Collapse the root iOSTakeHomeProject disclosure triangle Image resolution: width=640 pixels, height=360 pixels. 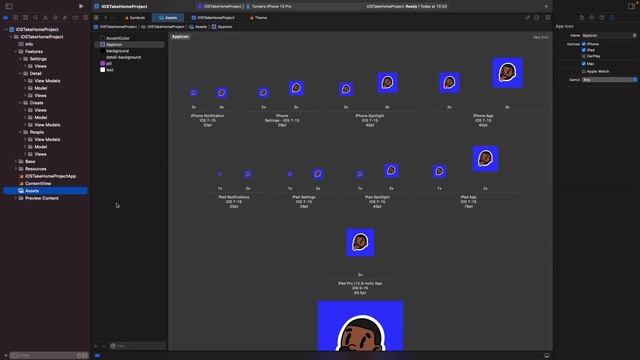click(6, 29)
